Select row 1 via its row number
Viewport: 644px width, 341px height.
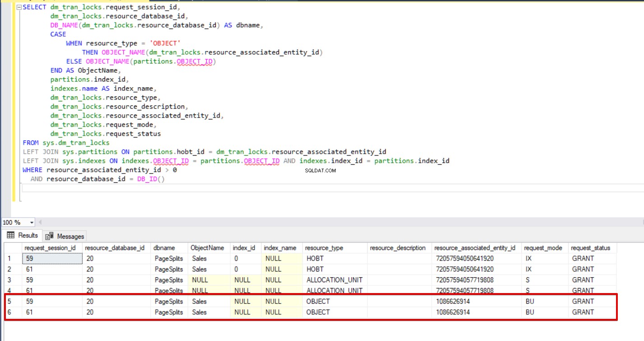13,259
